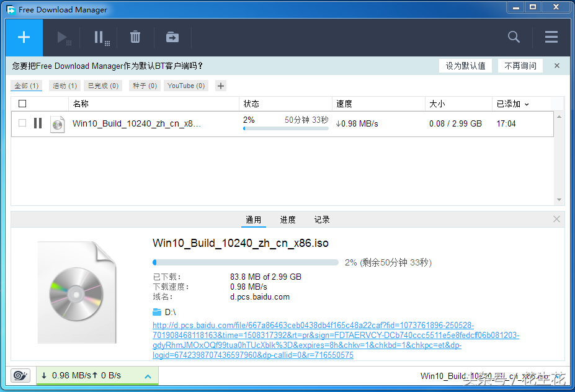This screenshot has width=575, height=392.
Task: Start all downloads using the play icon
Action: coord(64,37)
